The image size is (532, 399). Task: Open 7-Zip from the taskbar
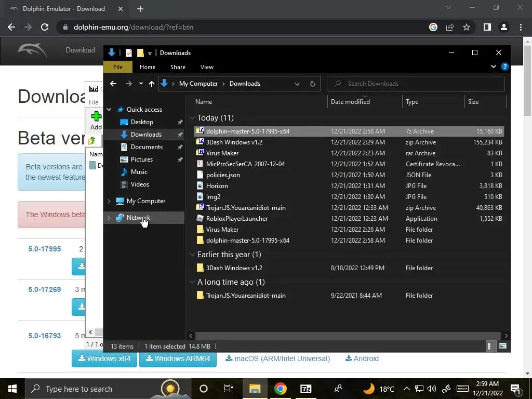pos(305,389)
